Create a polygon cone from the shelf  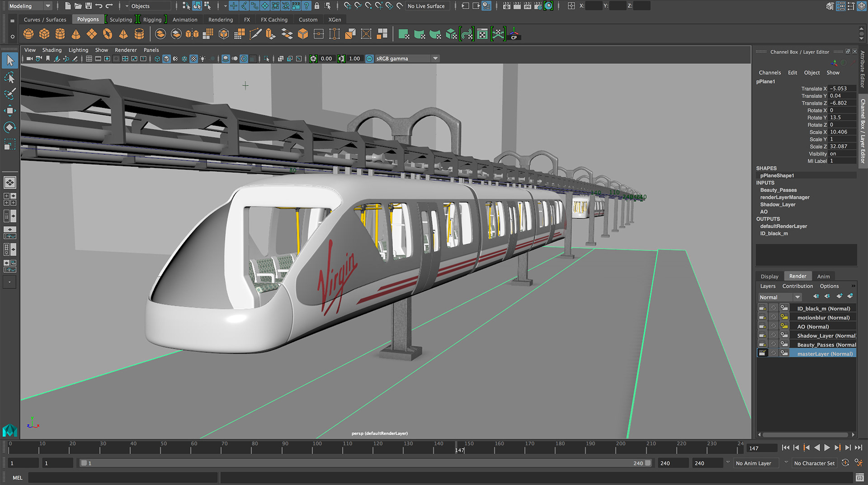pyautogui.click(x=76, y=34)
